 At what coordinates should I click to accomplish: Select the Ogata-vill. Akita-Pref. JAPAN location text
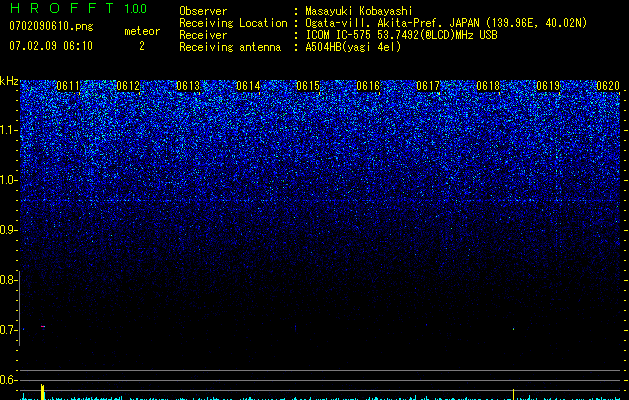(x=446, y=23)
